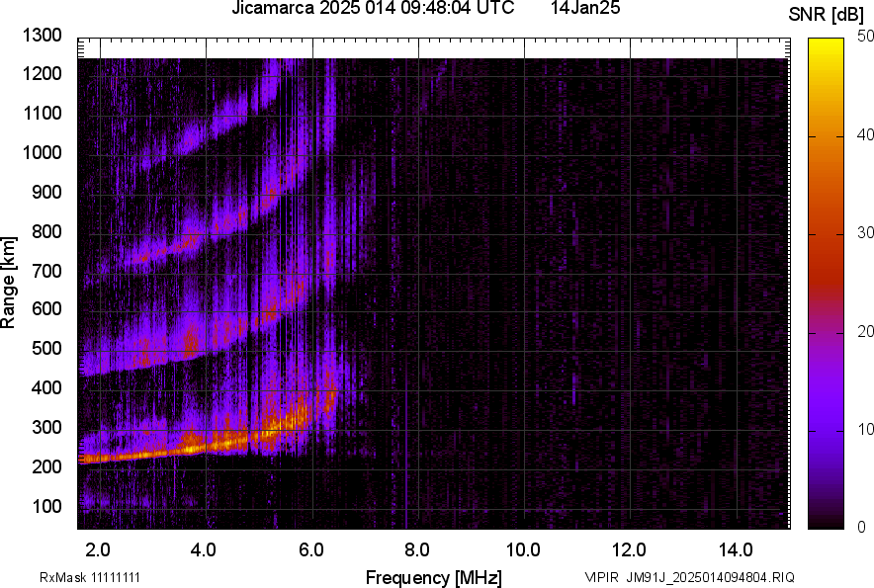
Task: Click the date label '14Jan25'
Action: (585, 8)
